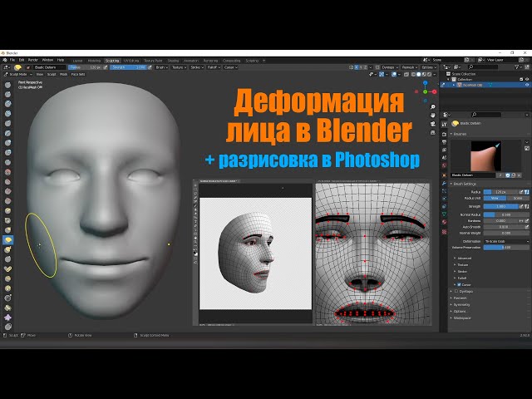This screenshot has height=399, width=532.
Task: Open the Modifiers wrench tab
Action: [x=444, y=183]
